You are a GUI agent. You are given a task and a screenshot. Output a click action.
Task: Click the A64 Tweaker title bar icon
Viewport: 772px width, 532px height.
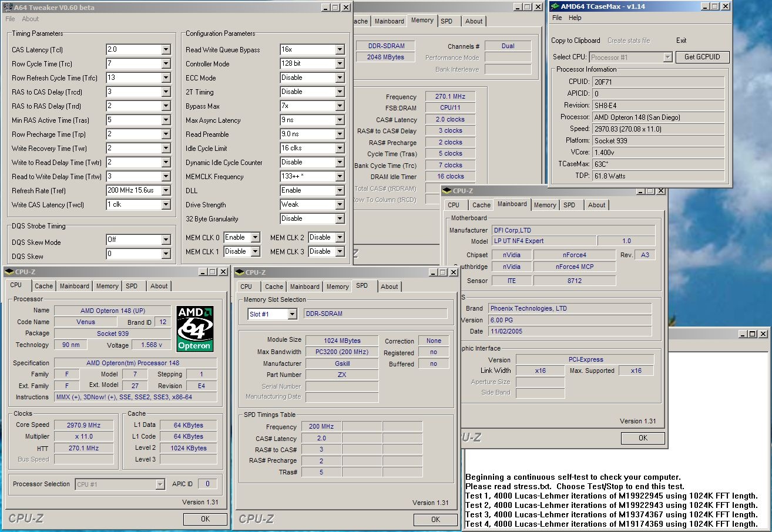click(x=9, y=8)
